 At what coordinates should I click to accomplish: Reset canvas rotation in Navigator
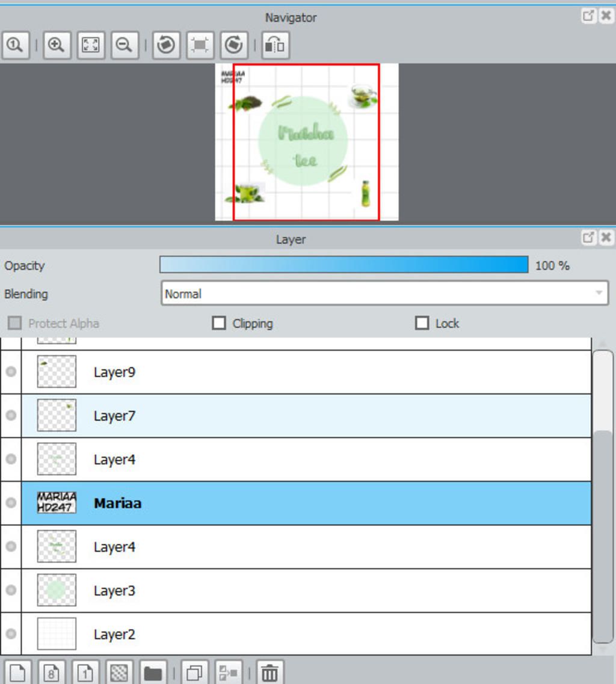pos(200,45)
